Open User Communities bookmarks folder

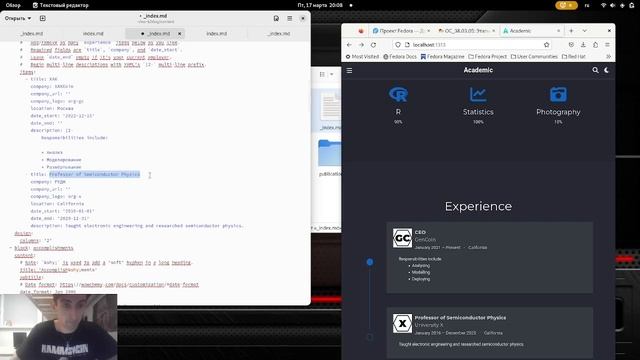tap(534, 56)
